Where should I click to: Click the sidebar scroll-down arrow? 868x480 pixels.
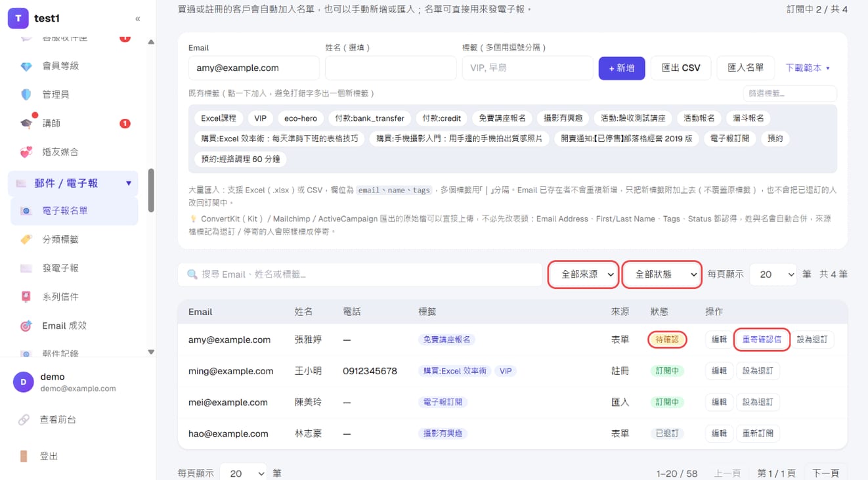tap(151, 352)
